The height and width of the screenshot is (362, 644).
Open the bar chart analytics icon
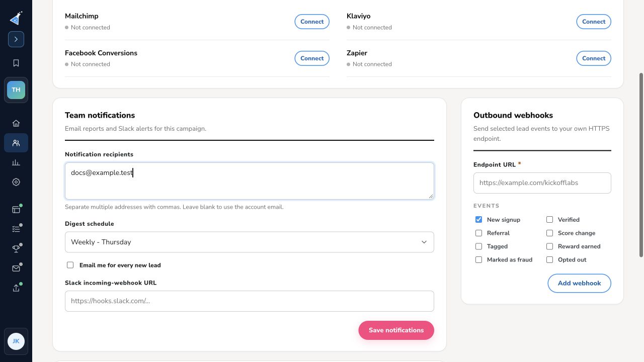tap(16, 162)
